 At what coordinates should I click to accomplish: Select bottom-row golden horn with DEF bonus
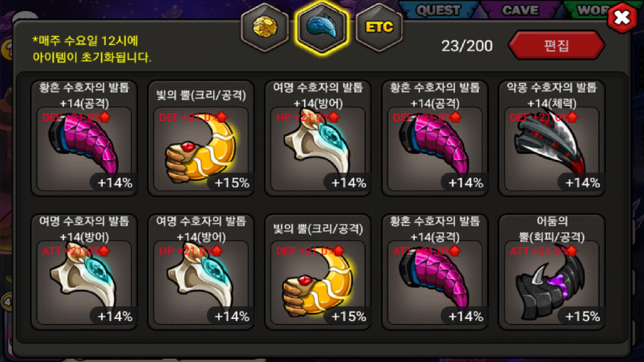click(318, 271)
